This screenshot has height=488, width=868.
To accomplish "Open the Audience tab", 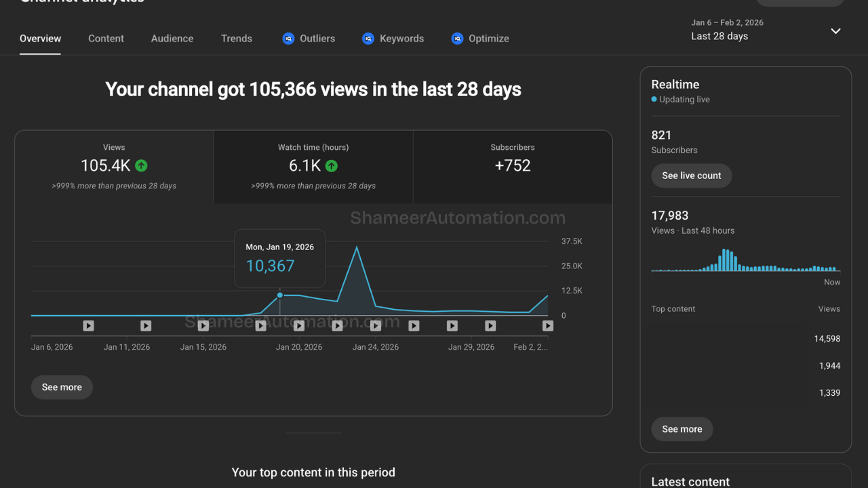I will [172, 39].
